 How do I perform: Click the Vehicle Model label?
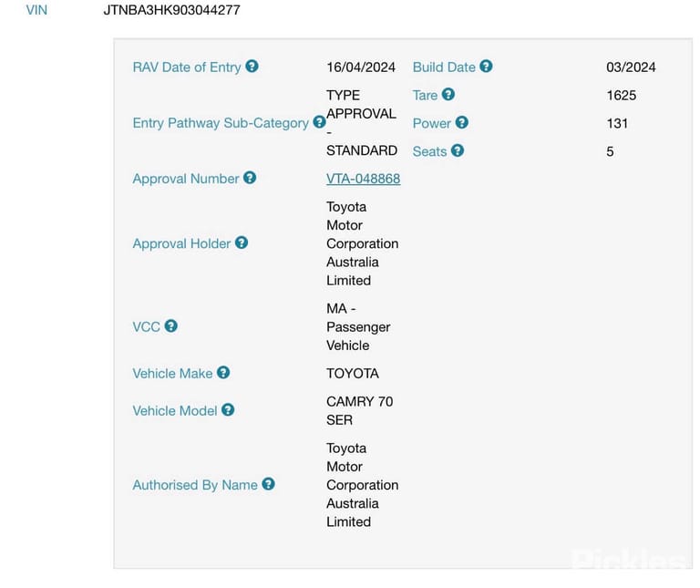coord(175,411)
